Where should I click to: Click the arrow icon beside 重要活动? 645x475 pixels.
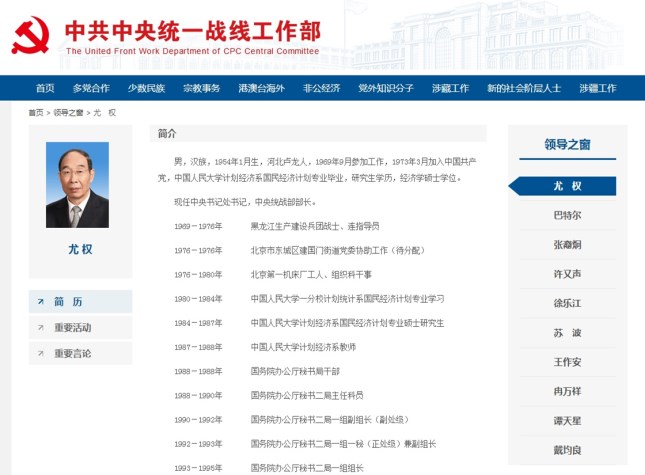click(x=41, y=327)
